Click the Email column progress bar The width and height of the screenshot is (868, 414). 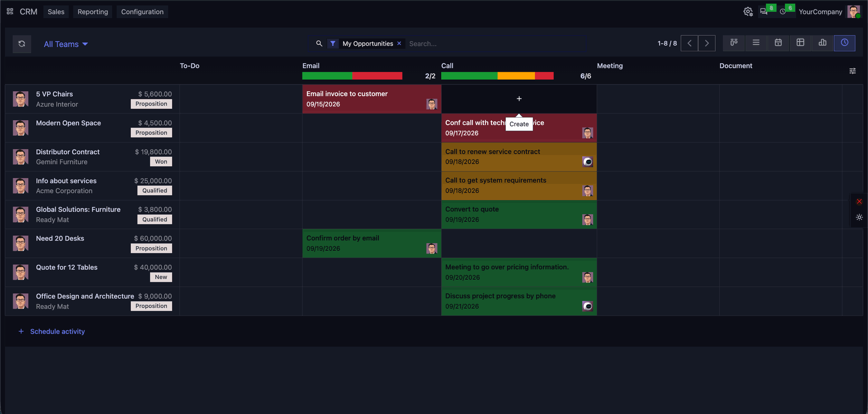(352, 76)
